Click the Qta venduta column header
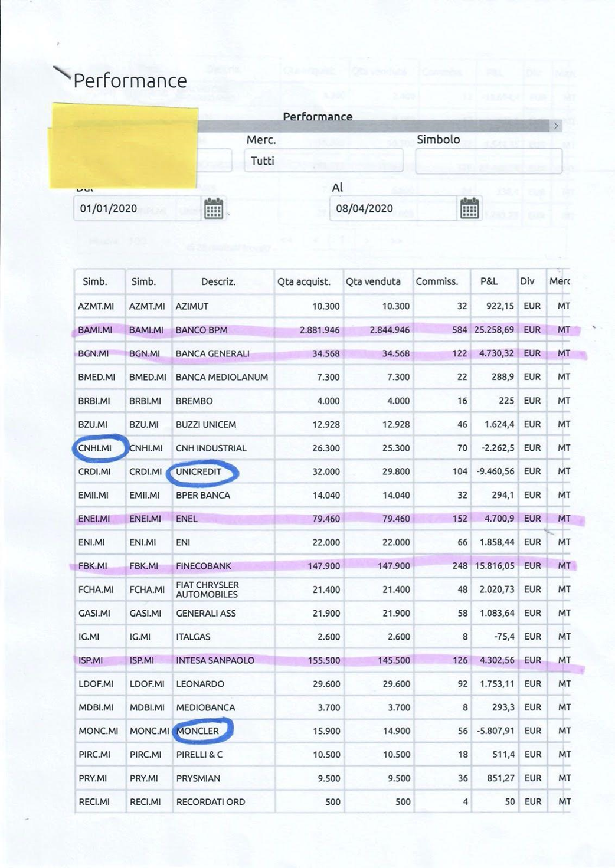Screen dimensions: 615x868 [373, 281]
